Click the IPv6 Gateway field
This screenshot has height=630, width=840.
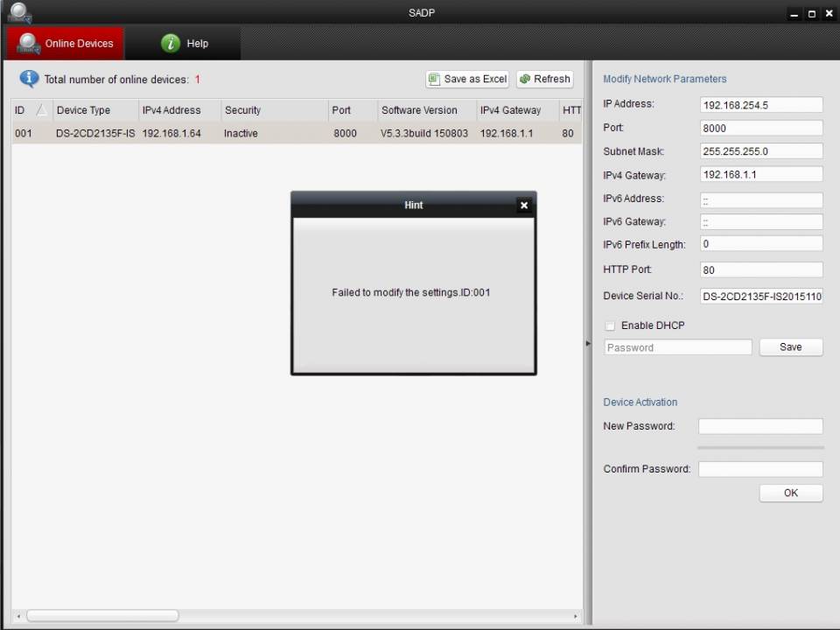(760, 221)
